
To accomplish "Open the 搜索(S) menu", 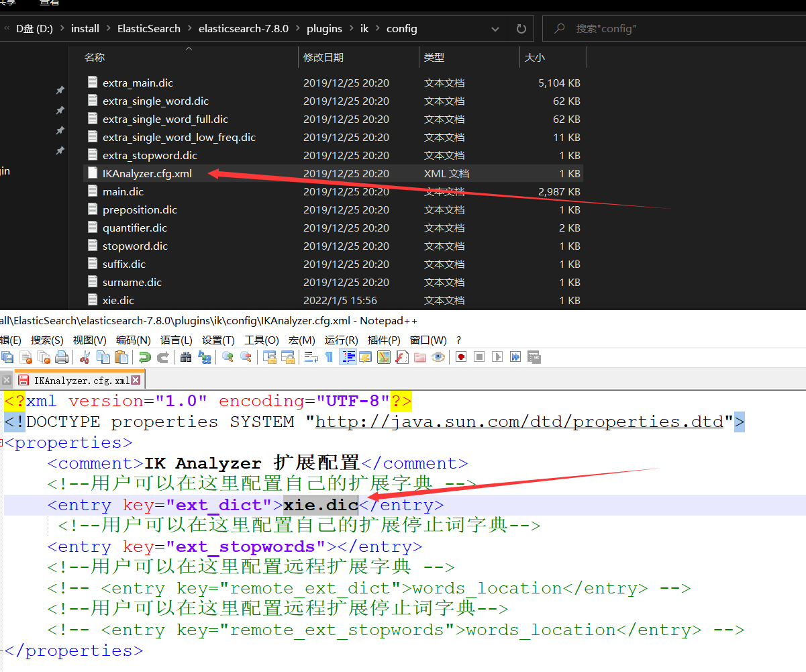I will (47, 340).
